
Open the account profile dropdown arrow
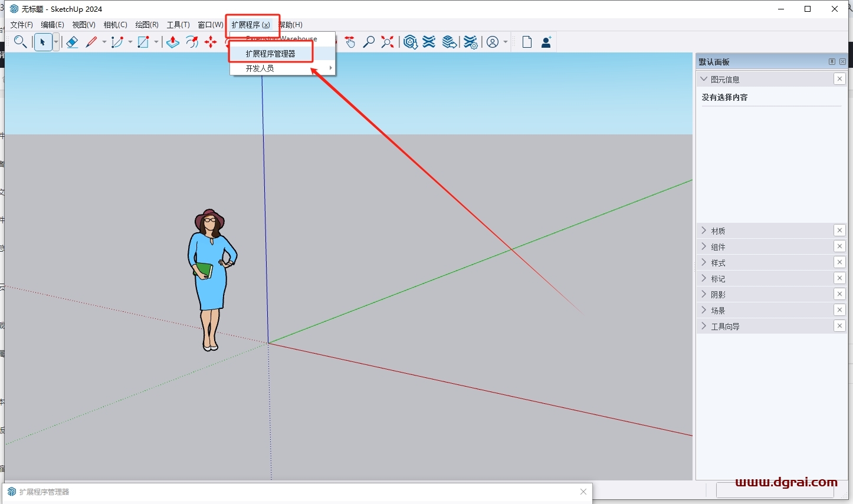pyautogui.click(x=506, y=42)
